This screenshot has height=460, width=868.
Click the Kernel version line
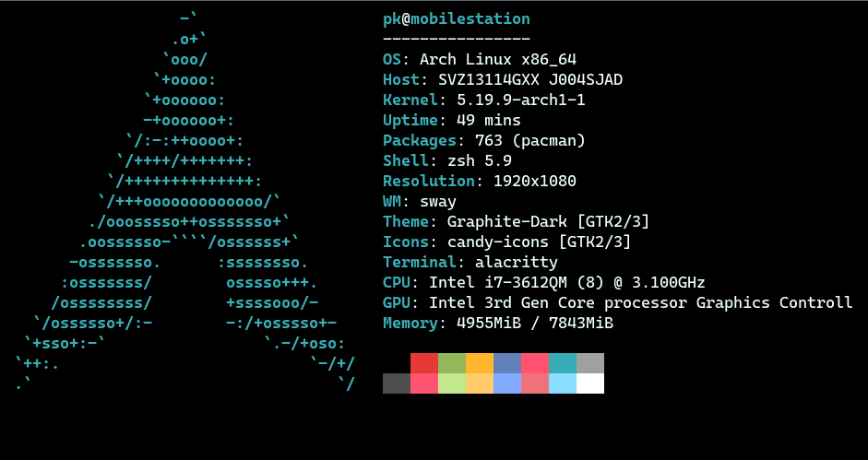pyautogui.click(x=484, y=100)
